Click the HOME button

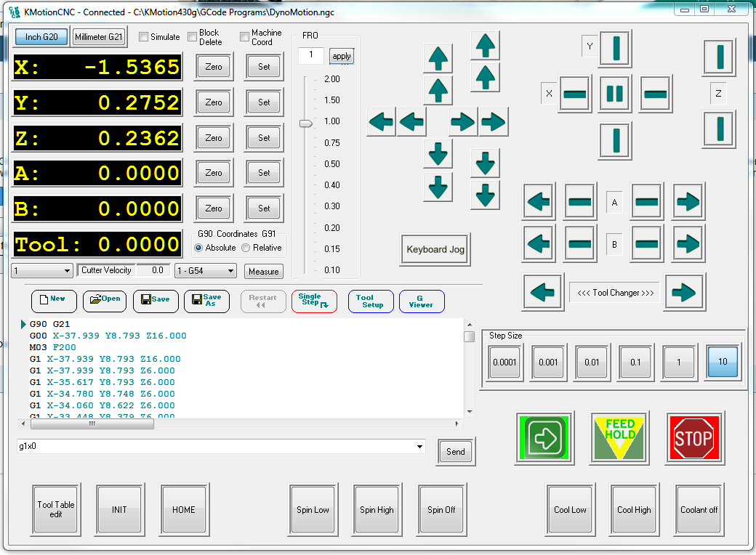pos(183,510)
